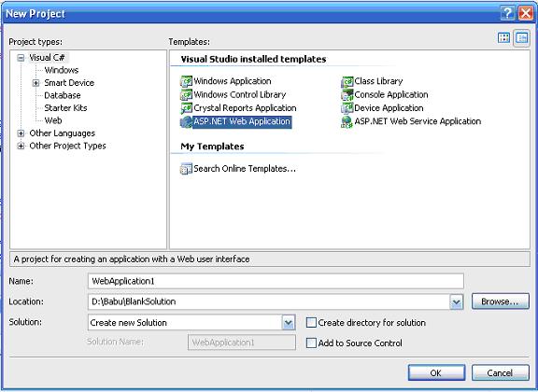This screenshot has height=392, width=538.
Task: Collapse the Visual C# tree node
Action: tap(21, 58)
